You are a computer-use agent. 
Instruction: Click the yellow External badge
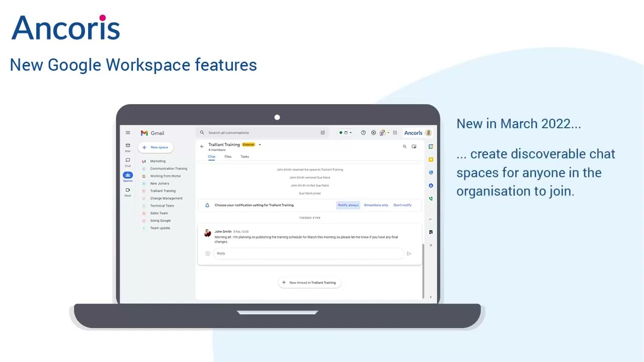coord(249,145)
